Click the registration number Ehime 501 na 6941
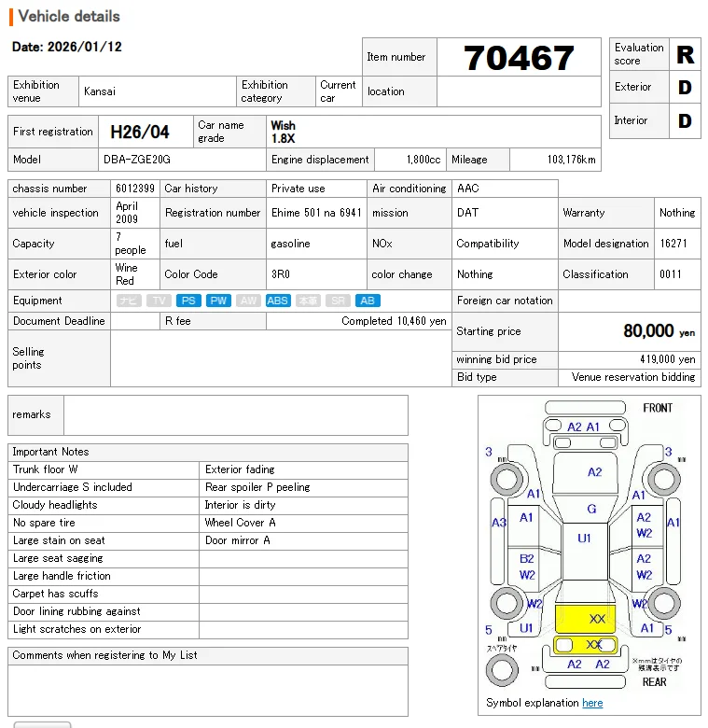This screenshot has width=708, height=728. click(x=316, y=213)
